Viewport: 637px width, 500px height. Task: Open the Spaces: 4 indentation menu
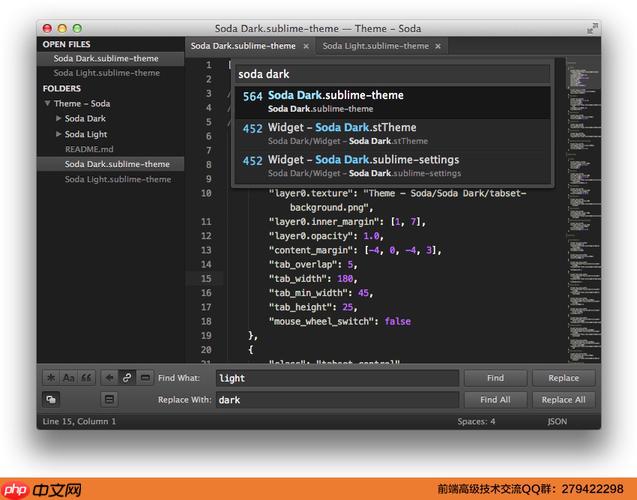pos(476,421)
